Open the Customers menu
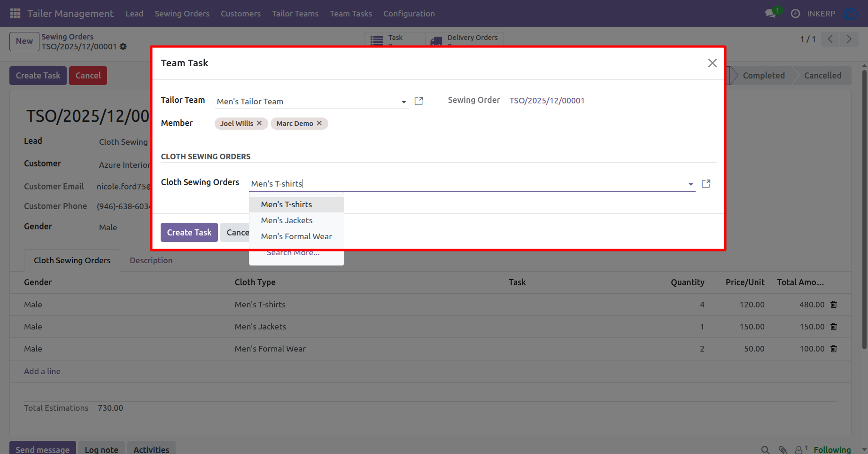Image resolution: width=868 pixels, height=454 pixels. point(240,14)
